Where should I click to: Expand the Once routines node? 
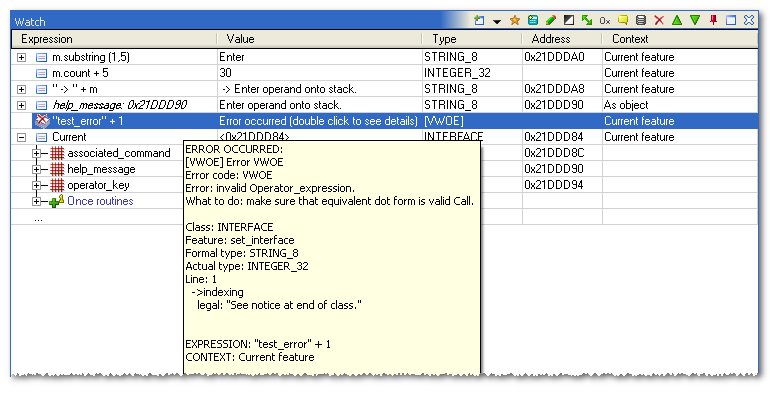36,201
